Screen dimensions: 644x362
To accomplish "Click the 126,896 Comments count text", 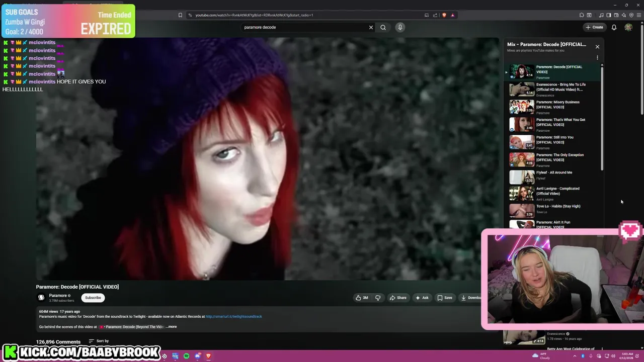I will click(x=58, y=342).
